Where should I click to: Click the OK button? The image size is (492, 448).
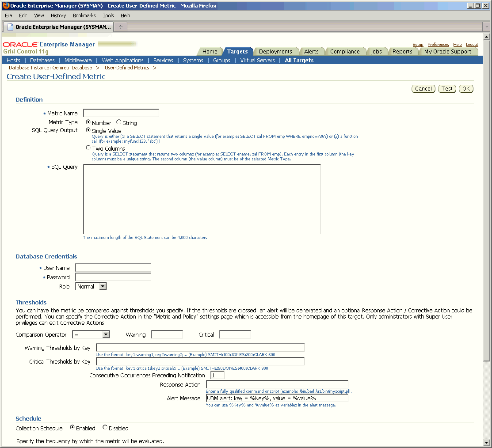pos(466,89)
